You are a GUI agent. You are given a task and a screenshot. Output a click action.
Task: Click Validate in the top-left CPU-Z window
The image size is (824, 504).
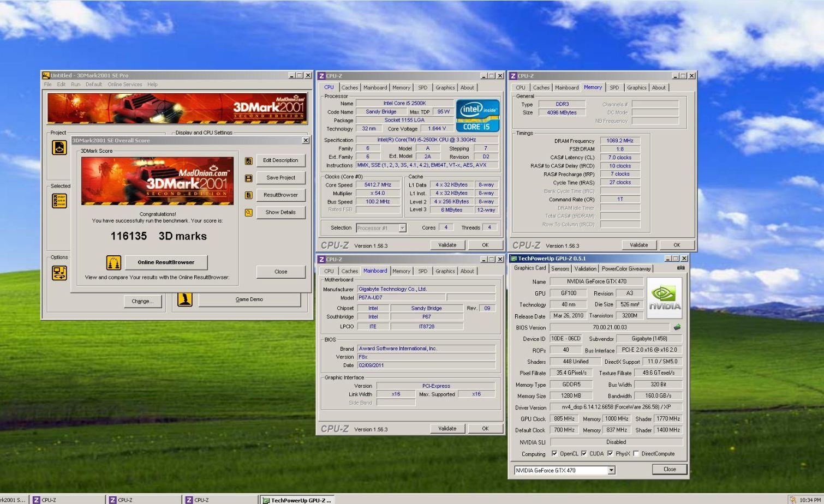[447, 245]
